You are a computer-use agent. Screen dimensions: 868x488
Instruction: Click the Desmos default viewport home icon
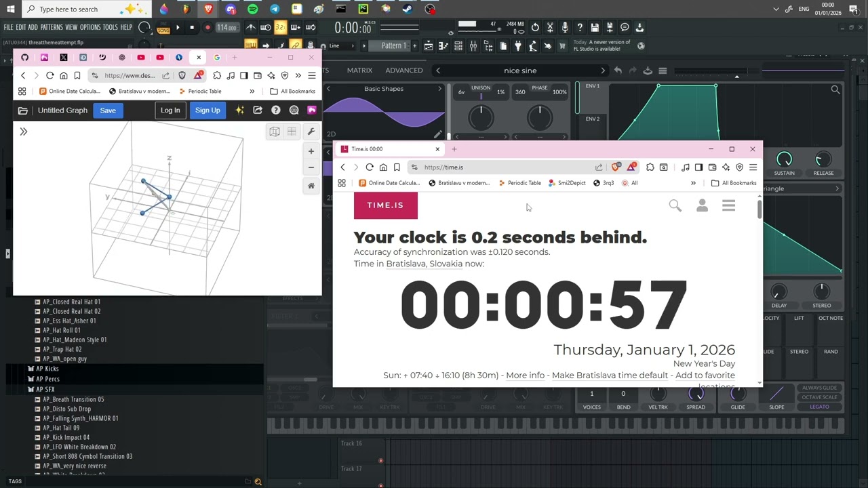[x=311, y=186]
